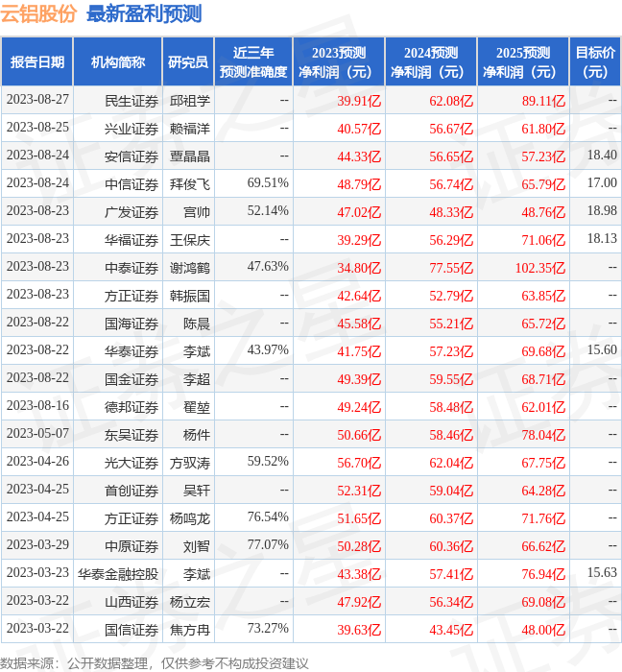The height and width of the screenshot is (672, 622).
Task: Click the value 102.35亿
Action: pyautogui.click(x=540, y=268)
